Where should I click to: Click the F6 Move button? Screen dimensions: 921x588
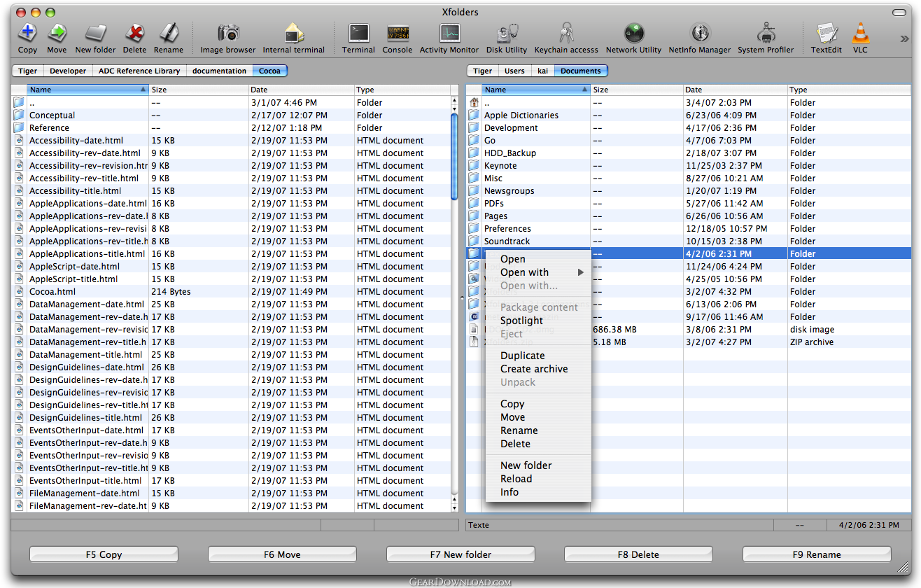click(x=282, y=554)
